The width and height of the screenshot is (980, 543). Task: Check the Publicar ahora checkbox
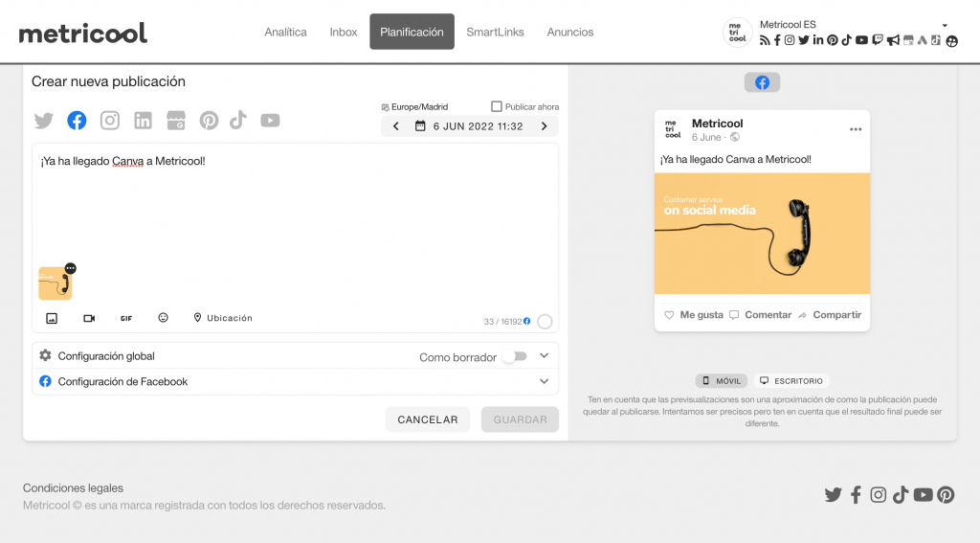pyautogui.click(x=497, y=106)
